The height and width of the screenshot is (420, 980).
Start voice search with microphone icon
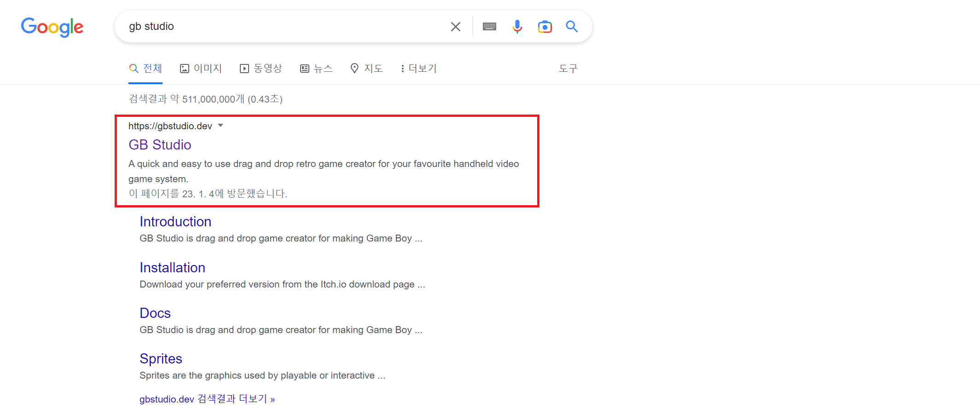(x=517, y=27)
